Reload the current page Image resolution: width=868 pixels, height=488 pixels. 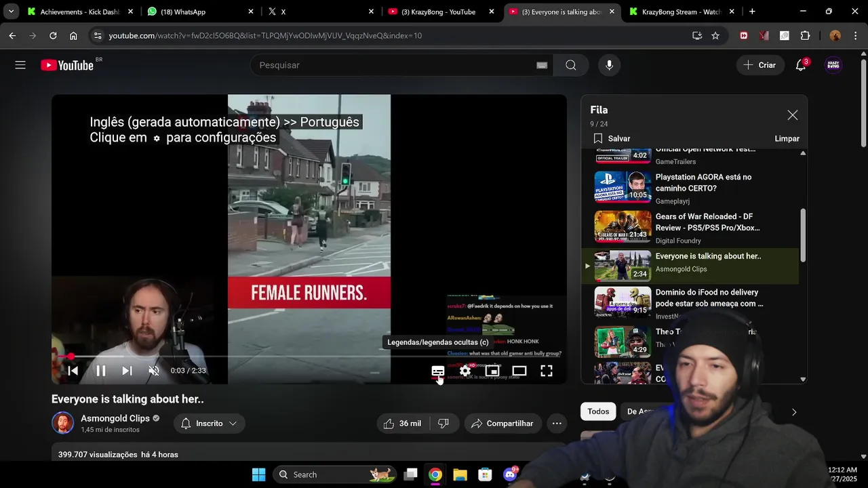pos(53,35)
